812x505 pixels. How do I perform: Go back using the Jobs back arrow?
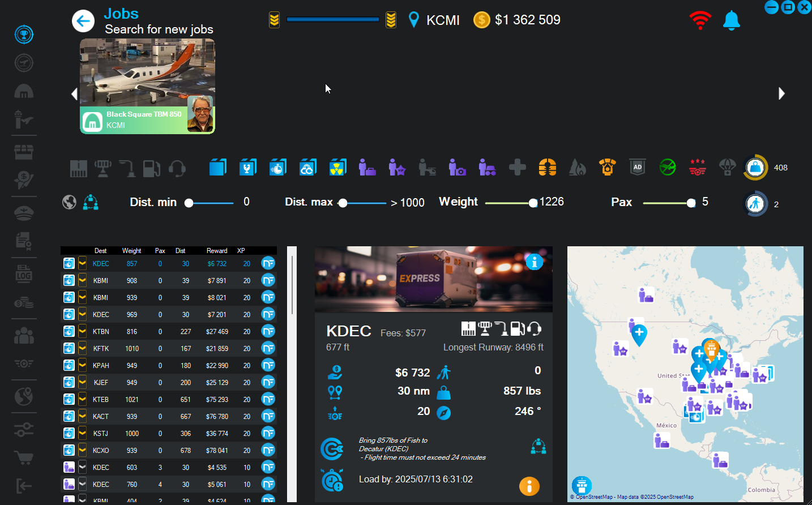click(x=83, y=22)
